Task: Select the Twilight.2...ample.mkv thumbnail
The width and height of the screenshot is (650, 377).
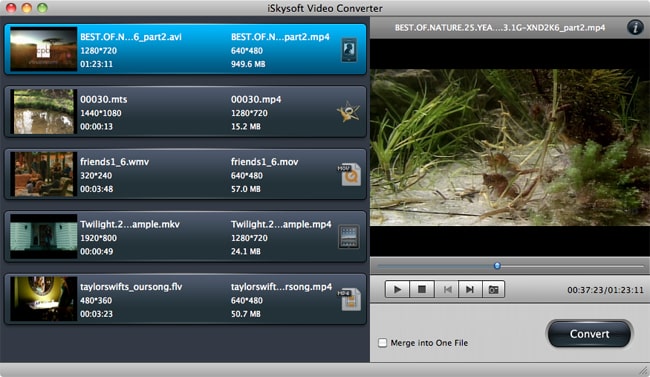Action: pos(44,236)
